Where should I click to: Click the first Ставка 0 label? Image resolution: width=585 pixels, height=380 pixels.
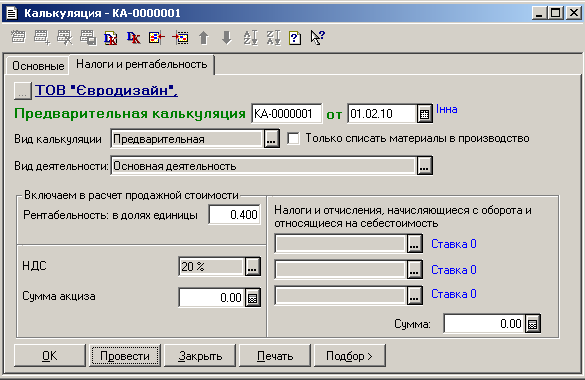(454, 244)
